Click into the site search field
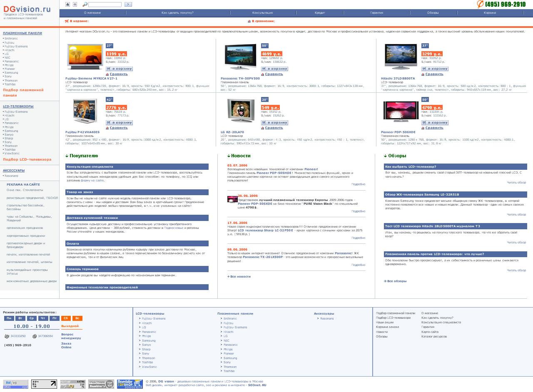This screenshot has height=392, width=533. [105, 4]
